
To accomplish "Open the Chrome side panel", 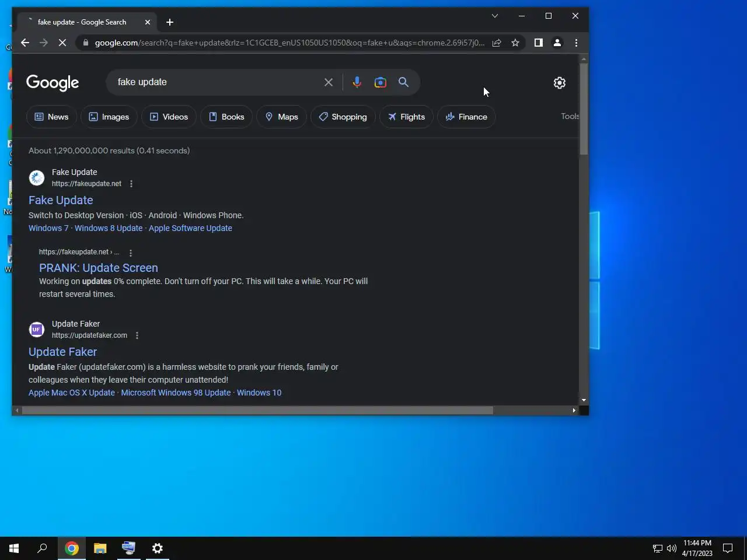I will [539, 43].
